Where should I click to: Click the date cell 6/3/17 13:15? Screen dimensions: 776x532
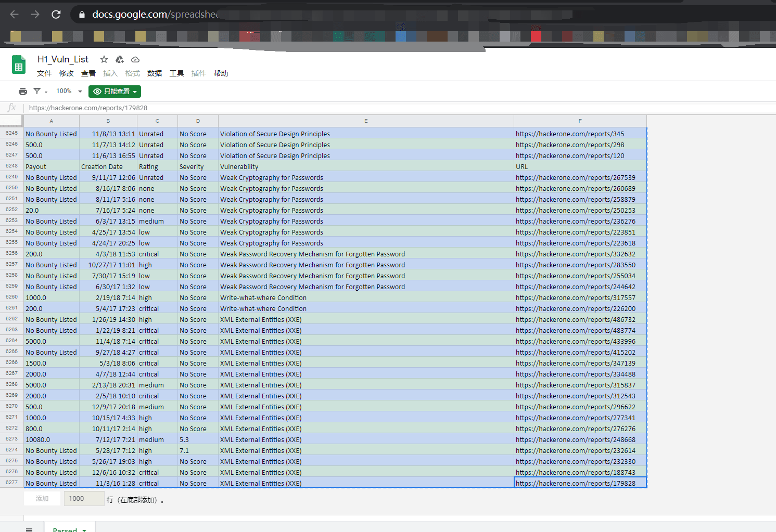(x=108, y=222)
